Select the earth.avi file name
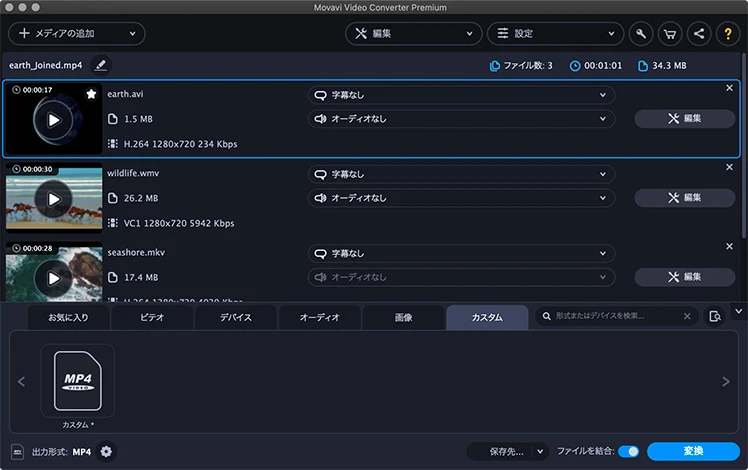This screenshot has height=470, width=748. 125,94
